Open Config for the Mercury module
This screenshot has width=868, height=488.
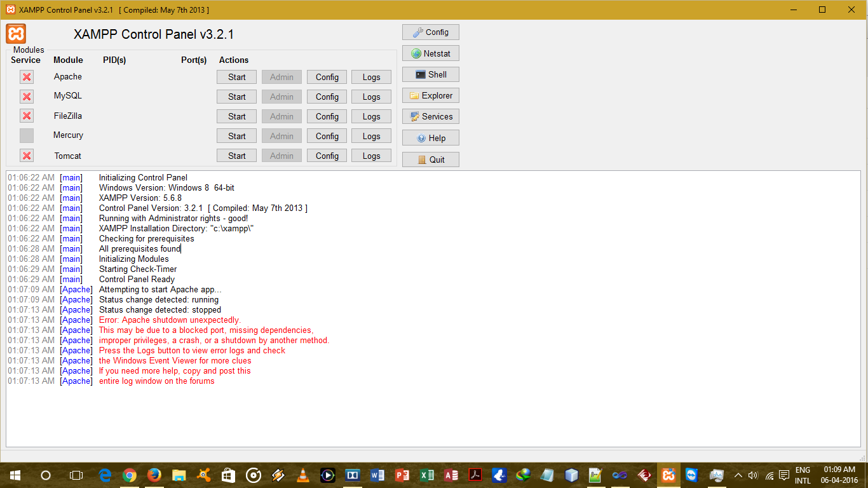click(327, 136)
